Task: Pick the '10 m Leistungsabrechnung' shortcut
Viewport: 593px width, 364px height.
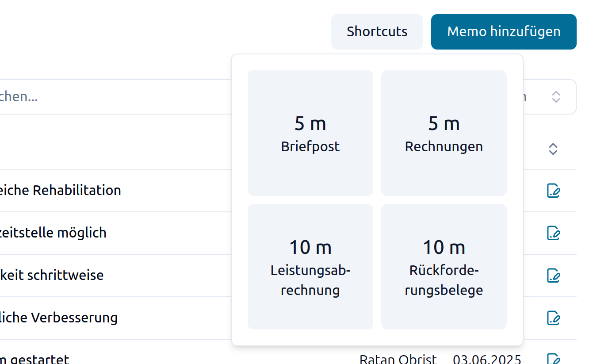Action: pyautogui.click(x=310, y=267)
